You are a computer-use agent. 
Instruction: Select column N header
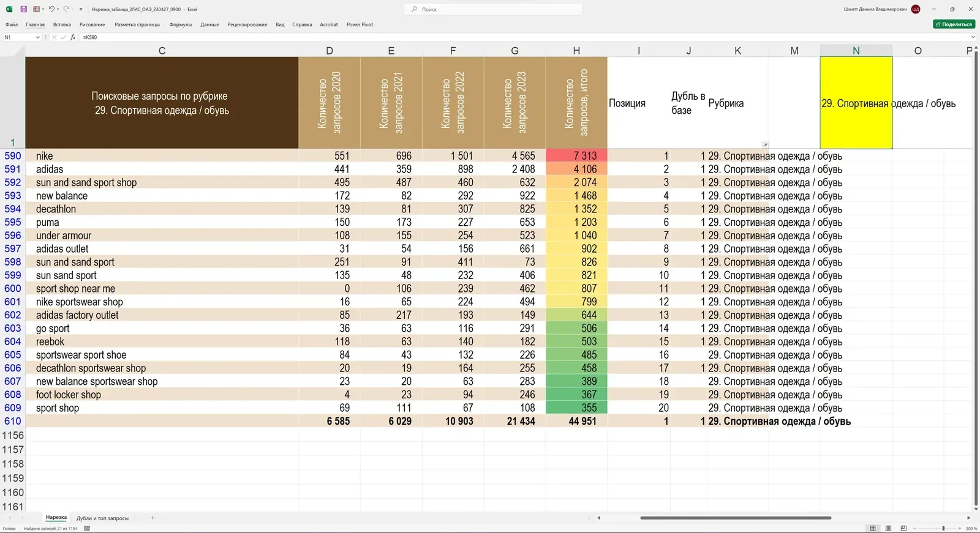click(x=856, y=51)
